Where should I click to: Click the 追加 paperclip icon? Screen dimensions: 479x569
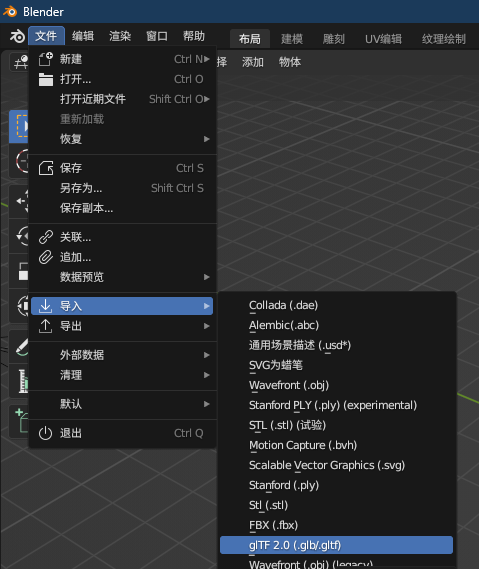(x=46, y=257)
